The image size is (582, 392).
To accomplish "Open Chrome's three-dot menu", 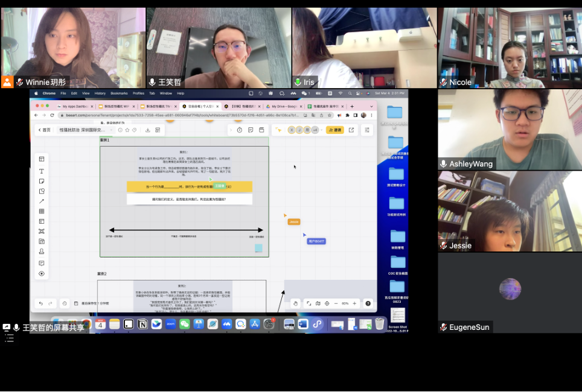I will coord(371,115).
